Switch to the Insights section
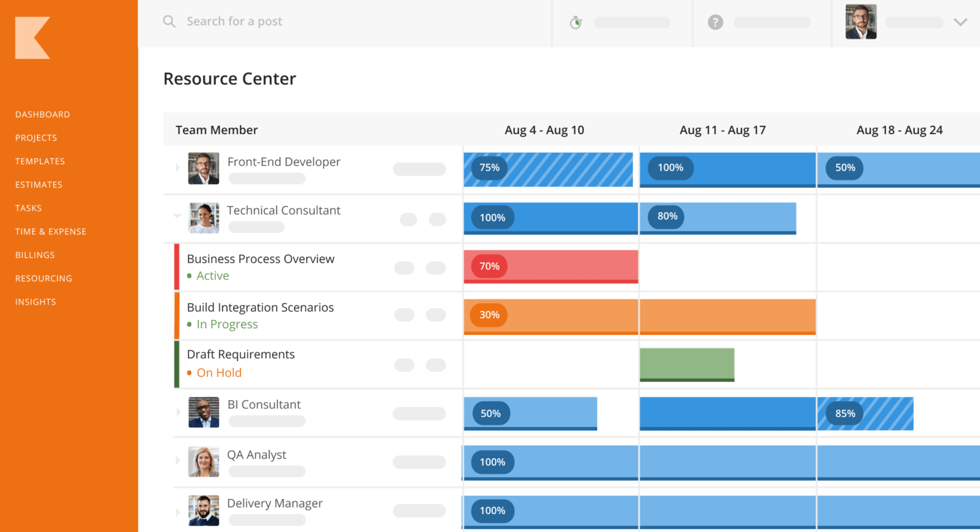Image resolution: width=980 pixels, height=532 pixels. 35,301
